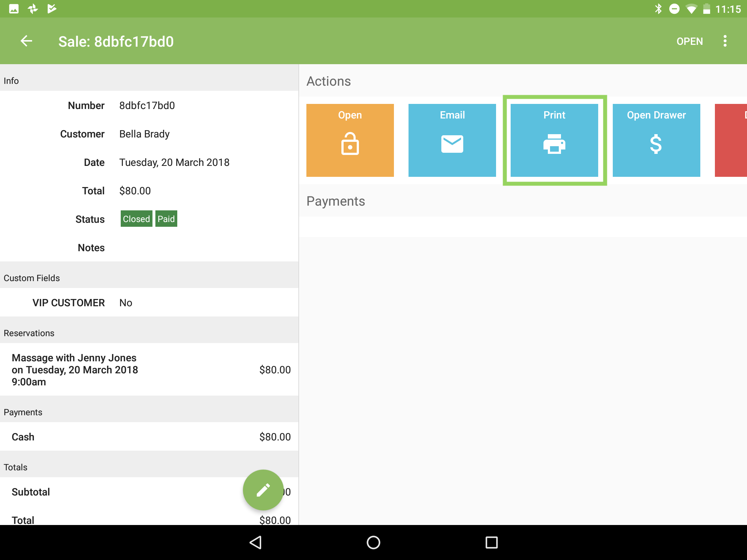Tap customer name Bella Brady
Screen dimensions: 747x560
pos(144,134)
